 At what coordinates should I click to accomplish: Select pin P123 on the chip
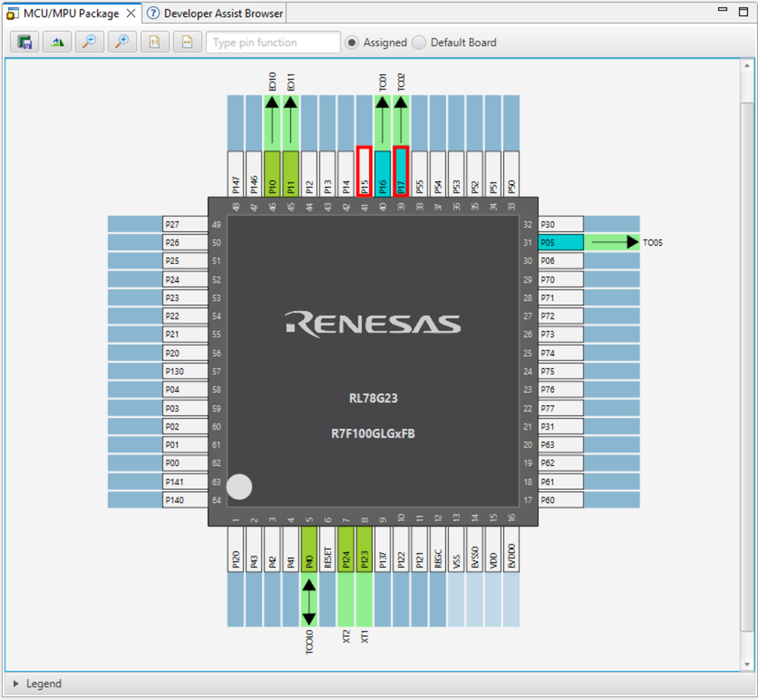(x=364, y=549)
